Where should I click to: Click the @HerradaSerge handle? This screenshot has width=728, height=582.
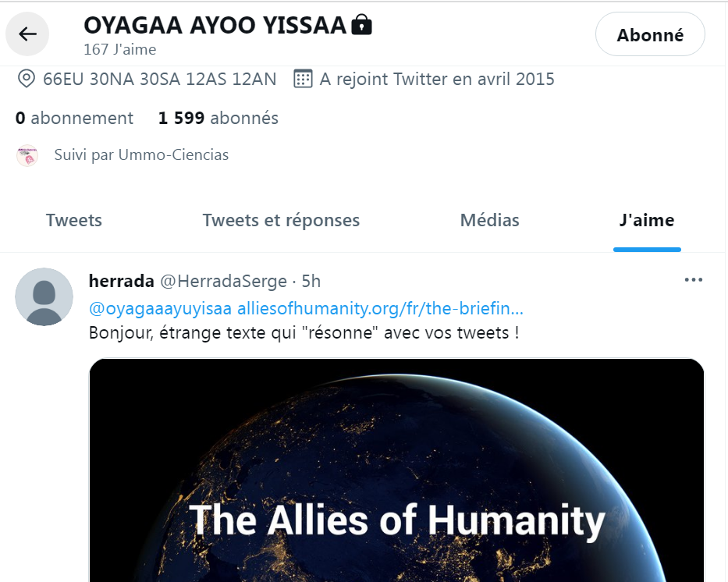(223, 282)
